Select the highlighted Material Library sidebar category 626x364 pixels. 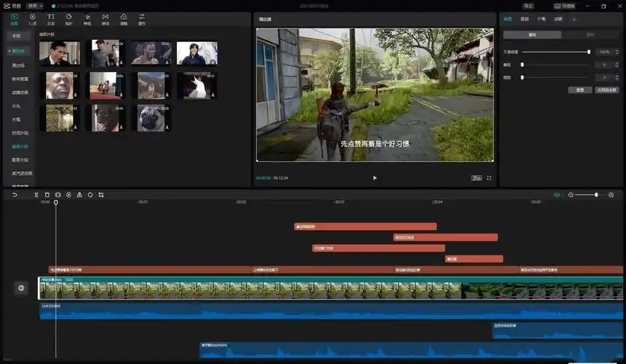(17, 51)
